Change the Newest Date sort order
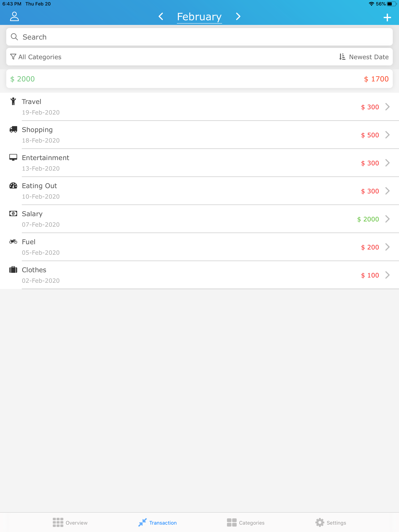 click(364, 57)
